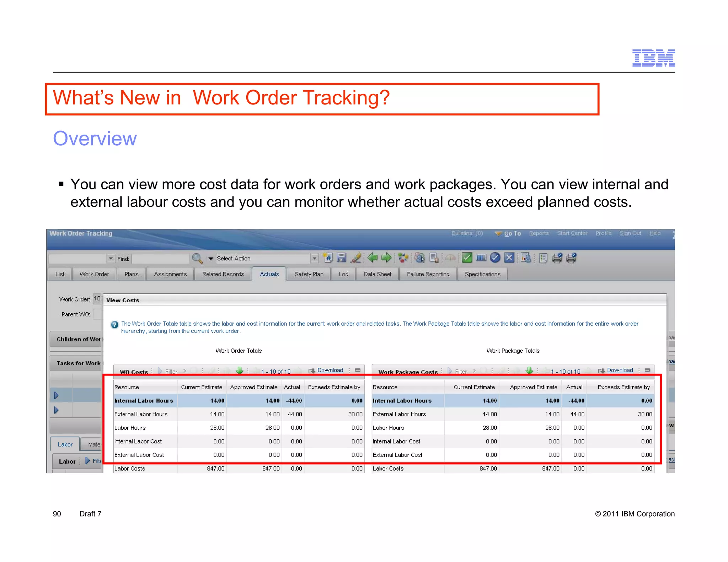Open the query dropdown left of Find
The width and height of the screenshot is (728, 562).
point(111,259)
